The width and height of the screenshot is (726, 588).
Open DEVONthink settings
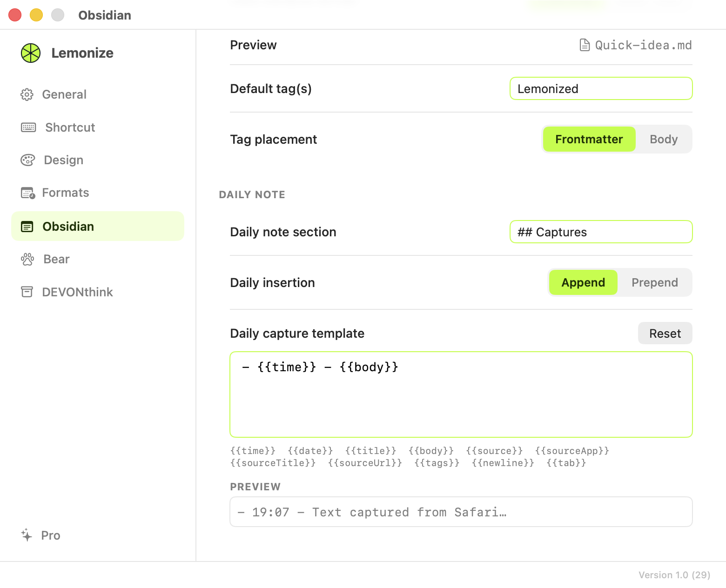98,292
